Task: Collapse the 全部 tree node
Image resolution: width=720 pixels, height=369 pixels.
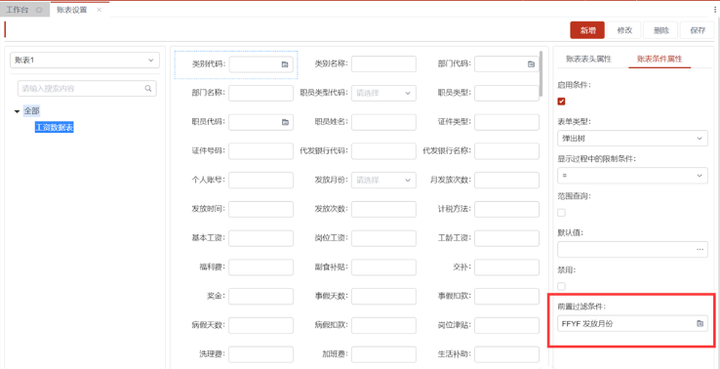Action: pos(17,111)
